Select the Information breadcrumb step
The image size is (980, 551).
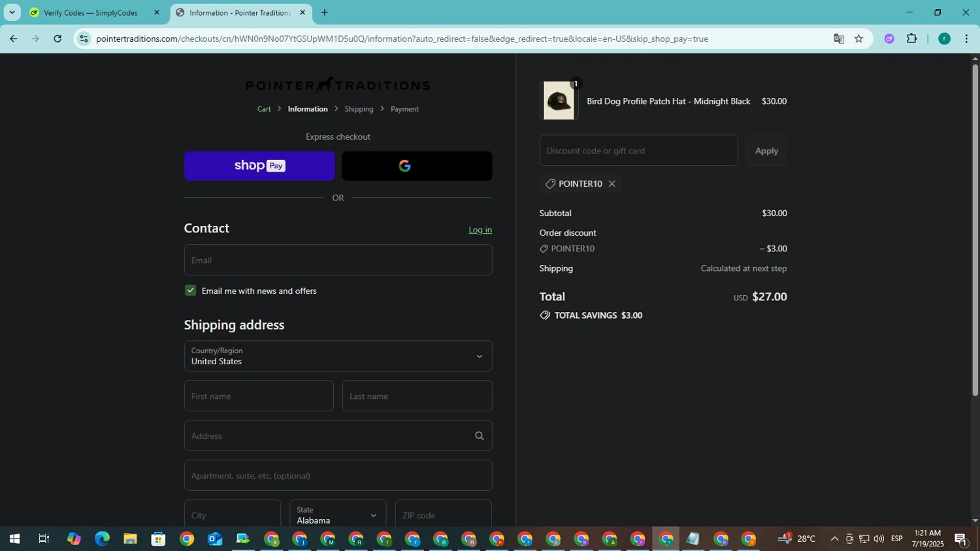click(308, 109)
